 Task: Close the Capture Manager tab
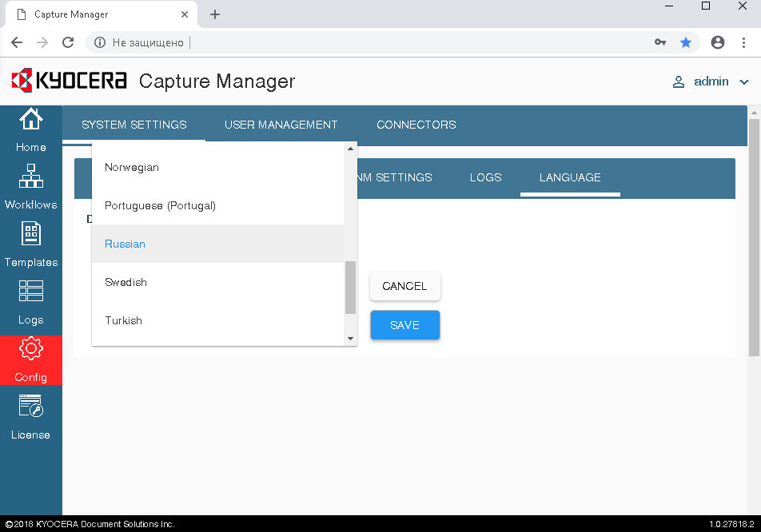tap(185, 14)
